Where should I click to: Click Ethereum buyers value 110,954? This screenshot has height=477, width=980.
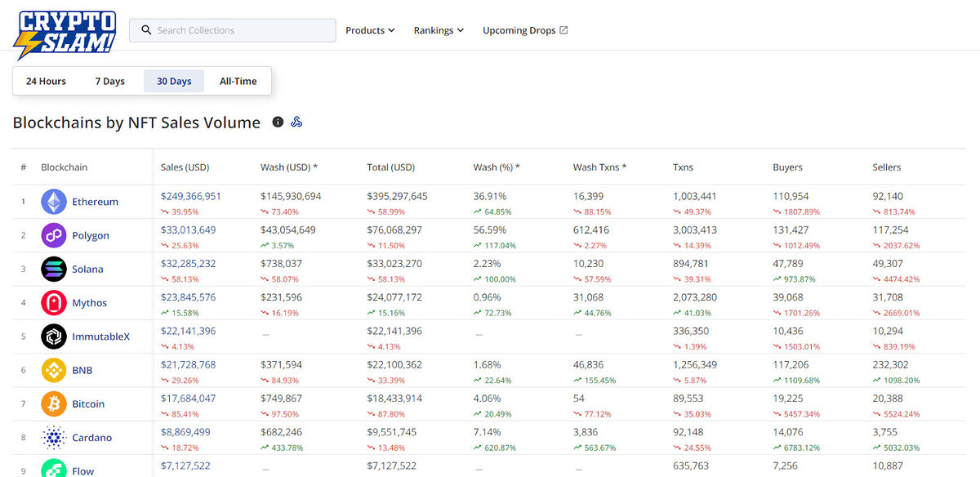pos(791,196)
